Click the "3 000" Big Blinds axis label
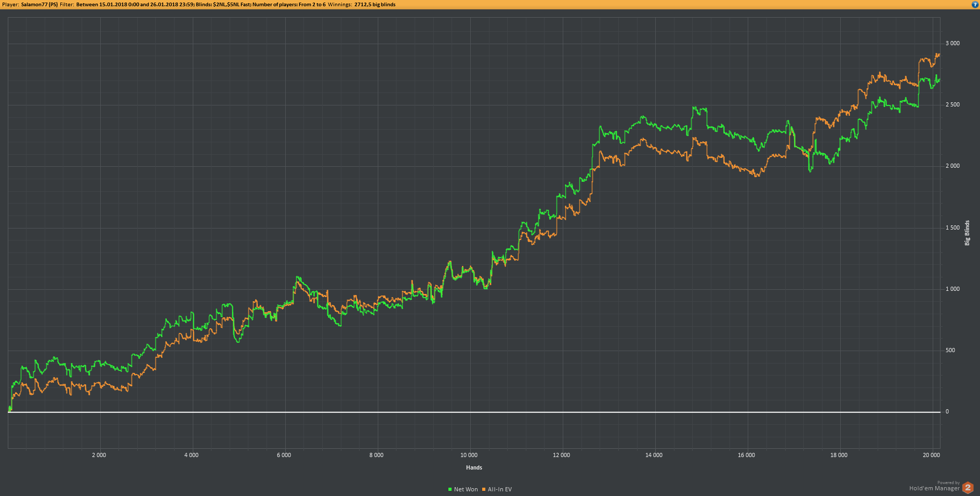This screenshot has height=496, width=980. tap(952, 43)
